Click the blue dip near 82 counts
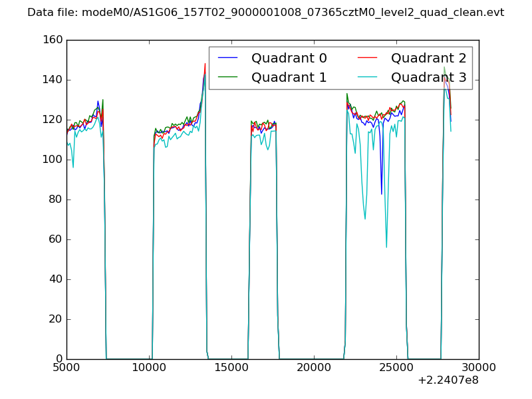Image resolution: width=532 pixels, height=399 pixels. point(381,194)
